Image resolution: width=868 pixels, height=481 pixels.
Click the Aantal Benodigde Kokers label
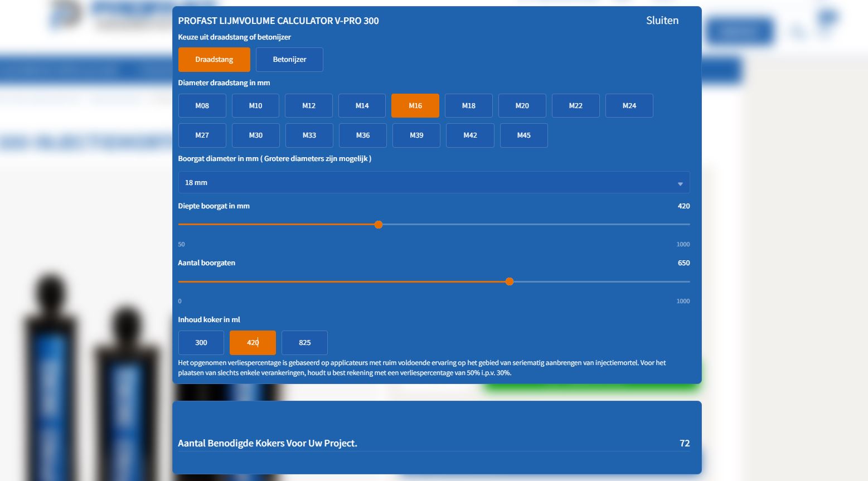pyautogui.click(x=268, y=444)
